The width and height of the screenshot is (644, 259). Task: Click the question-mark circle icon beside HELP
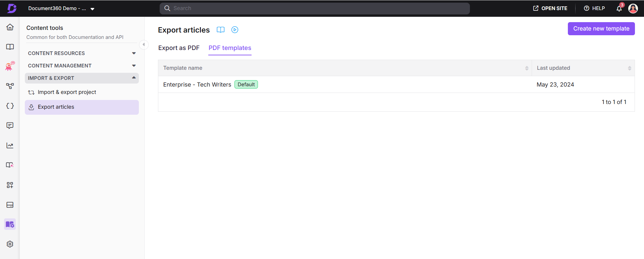click(x=587, y=8)
